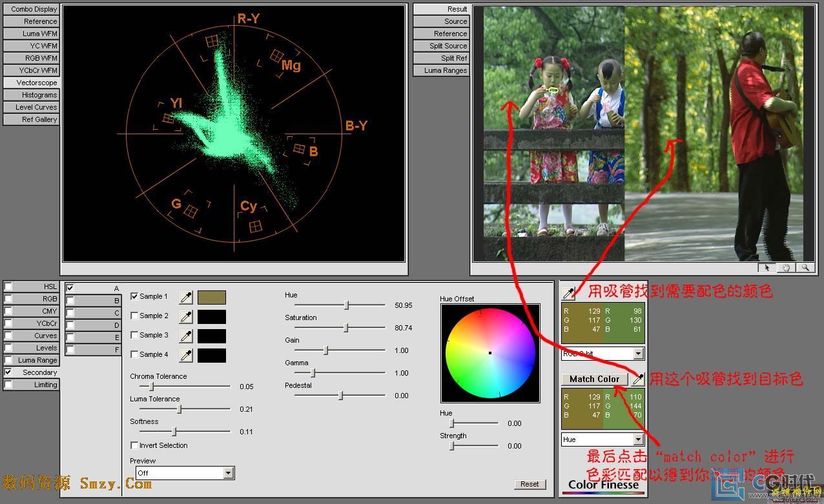
Task: Select the Split Source viewer tab
Action: 441,46
